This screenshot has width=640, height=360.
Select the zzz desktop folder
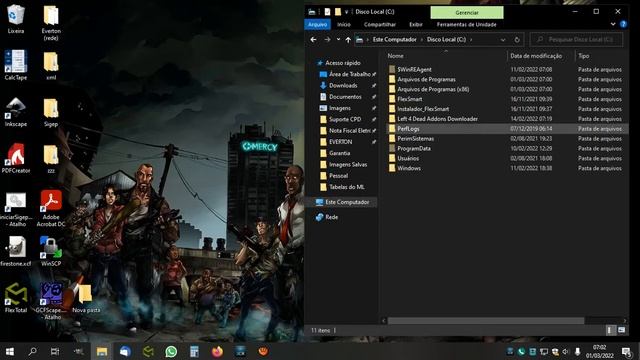pos(51,158)
